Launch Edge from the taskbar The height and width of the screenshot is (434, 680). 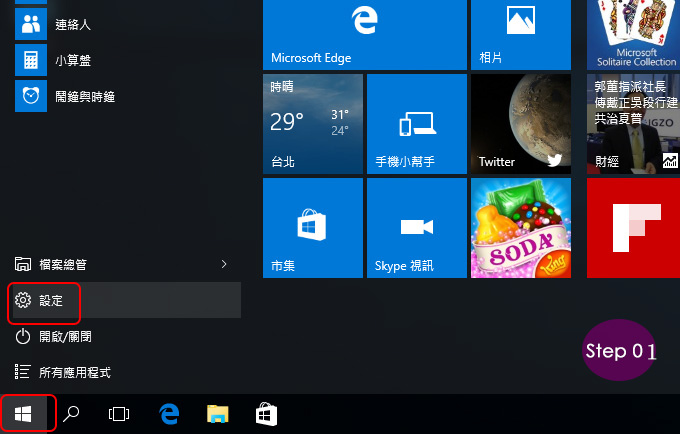pos(169,414)
